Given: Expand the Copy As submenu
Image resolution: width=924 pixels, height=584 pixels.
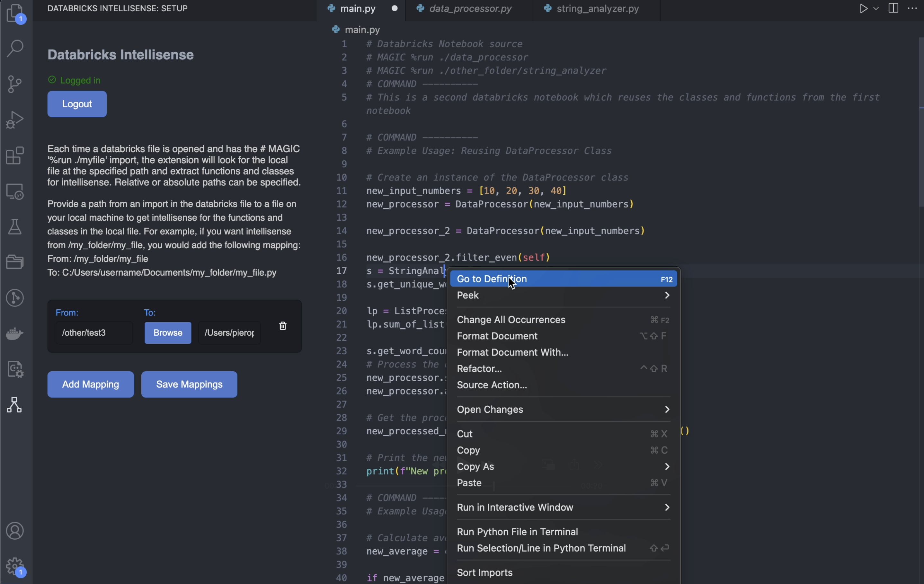Looking at the screenshot, I should [x=563, y=466].
